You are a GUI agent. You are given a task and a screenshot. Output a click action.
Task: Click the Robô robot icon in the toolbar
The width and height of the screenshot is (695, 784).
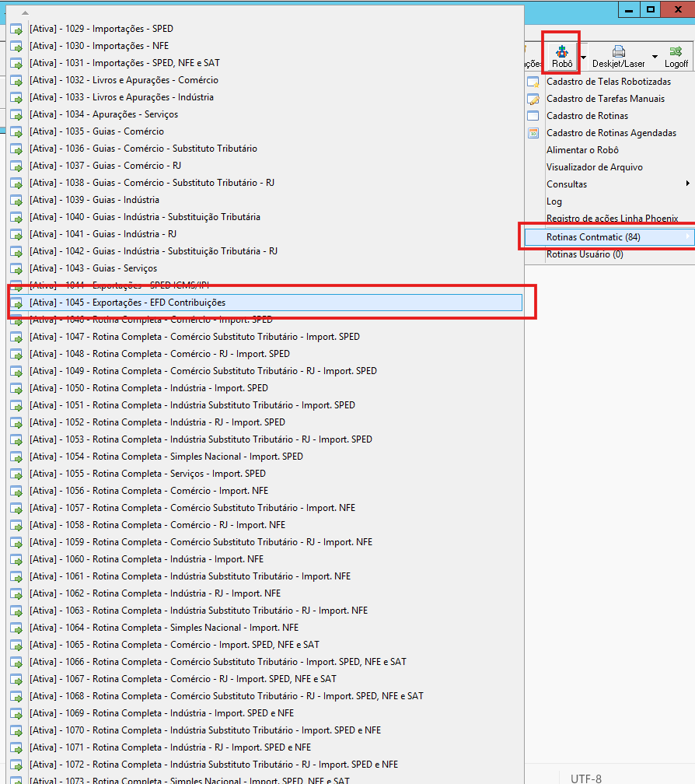pyautogui.click(x=562, y=51)
